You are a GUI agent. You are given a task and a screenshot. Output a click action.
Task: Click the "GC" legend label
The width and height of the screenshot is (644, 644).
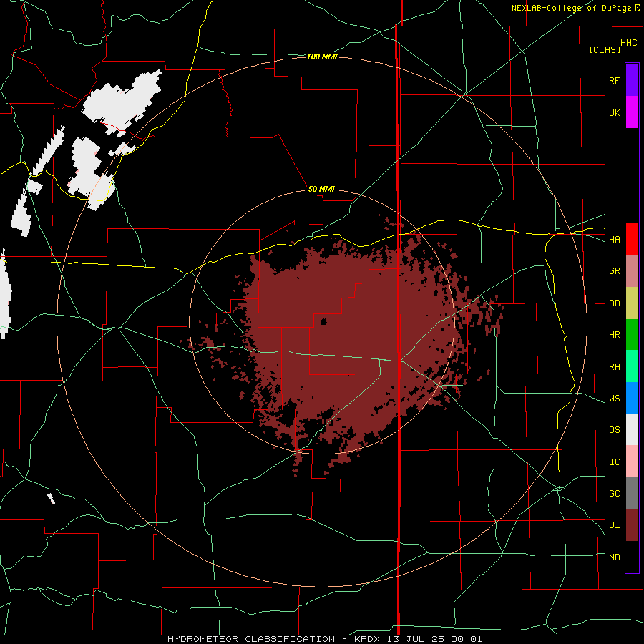pos(614,494)
